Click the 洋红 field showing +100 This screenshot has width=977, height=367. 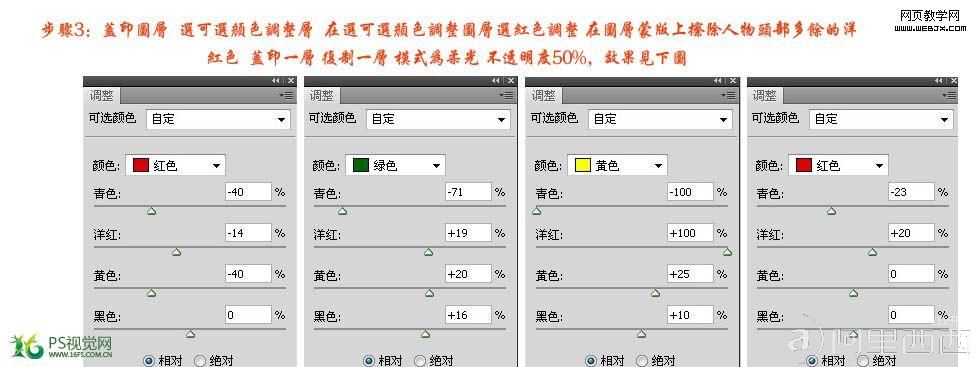coord(690,233)
